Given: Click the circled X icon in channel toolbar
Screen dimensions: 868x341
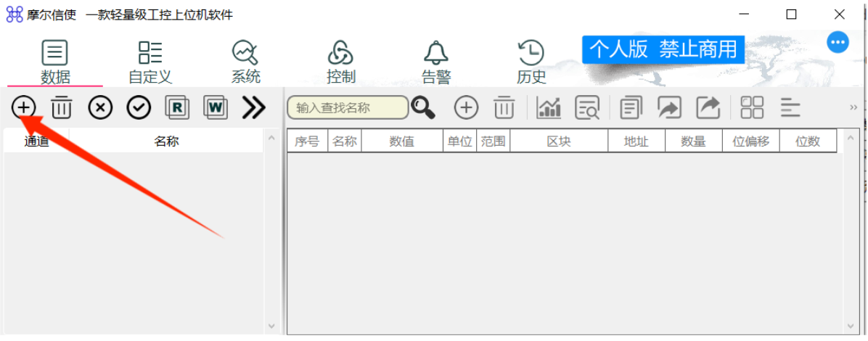Looking at the screenshot, I should 100,107.
